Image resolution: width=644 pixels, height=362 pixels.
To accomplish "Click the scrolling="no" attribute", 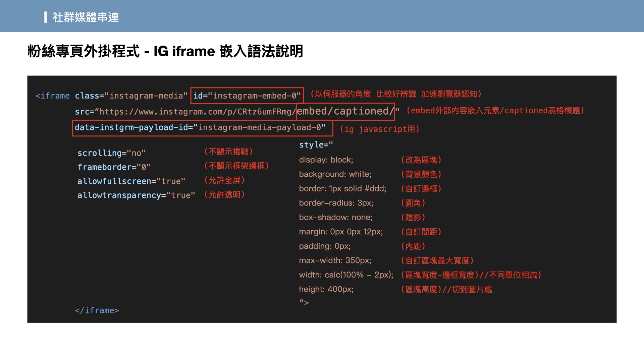I will pyautogui.click(x=111, y=153).
